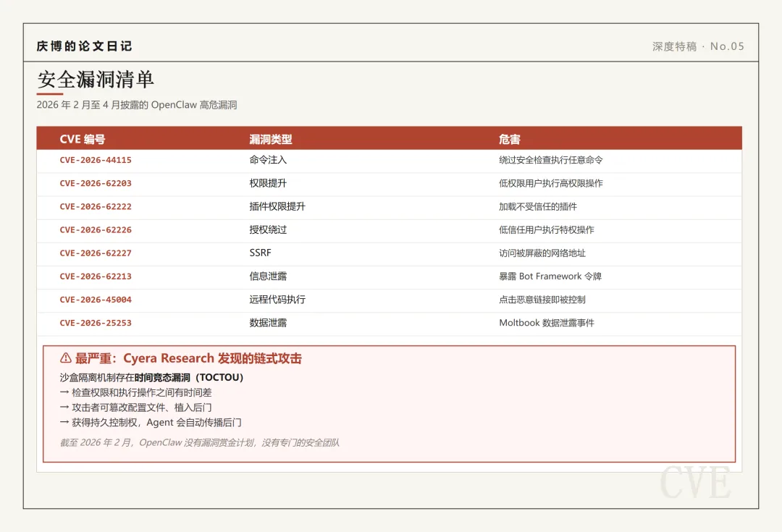Click the text 绕过安全检查执行任意命令
This screenshot has width=782, height=532.
pyautogui.click(x=551, y=160)
